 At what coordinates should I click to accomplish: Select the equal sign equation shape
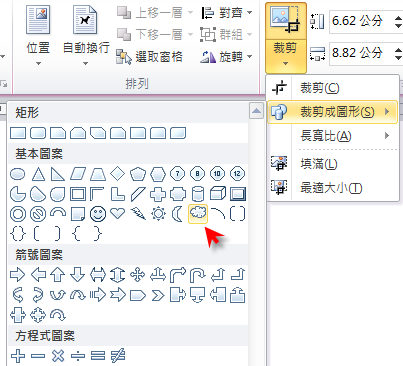[98, 356]
